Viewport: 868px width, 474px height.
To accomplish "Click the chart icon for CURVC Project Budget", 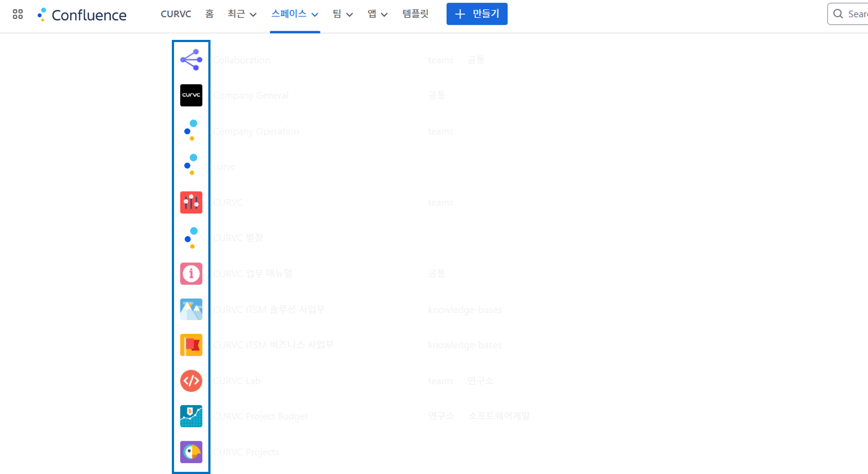I will [191, 416].
